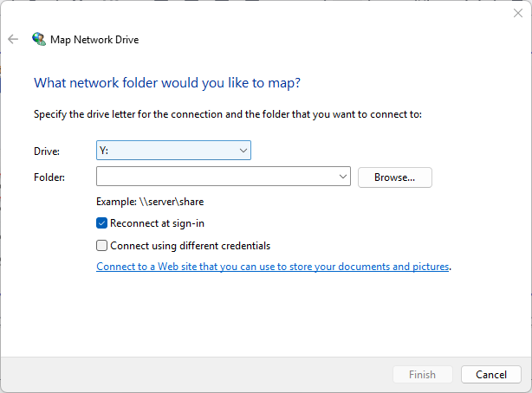Click the Drive: field label
The height and width of the screenshot is (393, 532).
coord(47,151)
